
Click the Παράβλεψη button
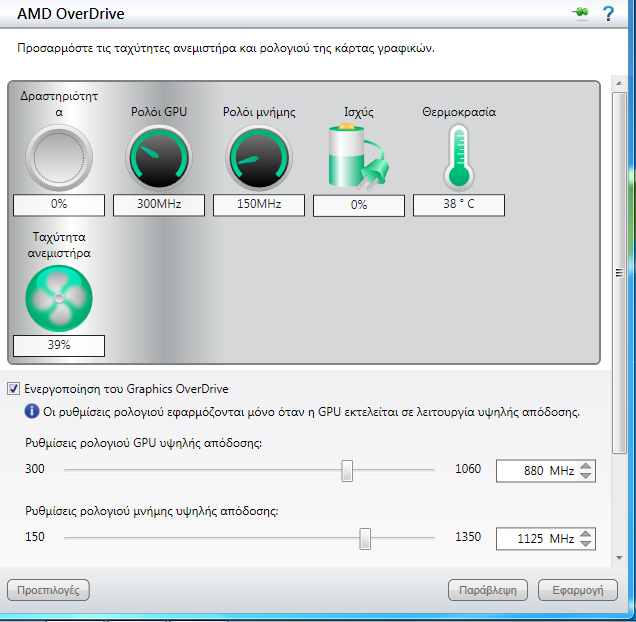[x=488, y=590]
